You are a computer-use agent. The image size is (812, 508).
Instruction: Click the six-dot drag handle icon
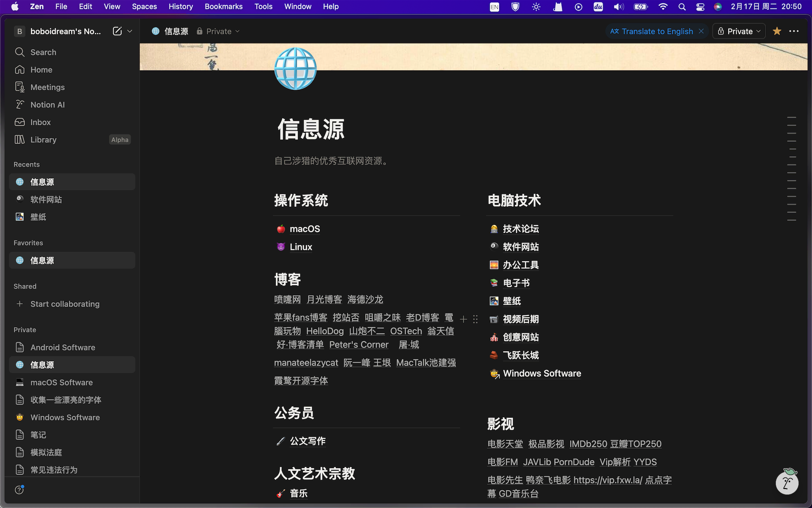[475, 319]
